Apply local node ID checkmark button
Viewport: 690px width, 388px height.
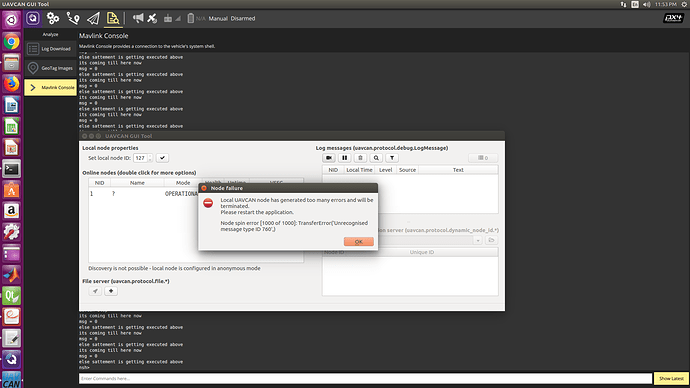point(162,158)
